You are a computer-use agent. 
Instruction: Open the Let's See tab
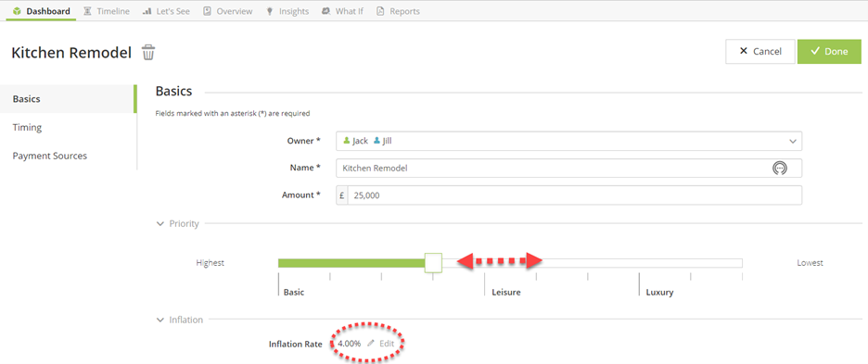pos(167,11)
